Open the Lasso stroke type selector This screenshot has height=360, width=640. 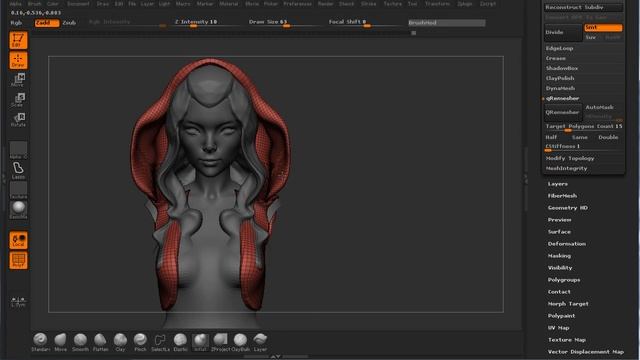pyautogui.click(x=18, y=170)
